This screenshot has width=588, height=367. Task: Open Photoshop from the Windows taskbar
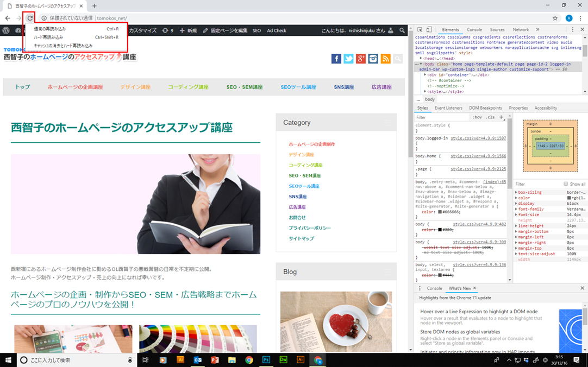[x=266, y=360]
